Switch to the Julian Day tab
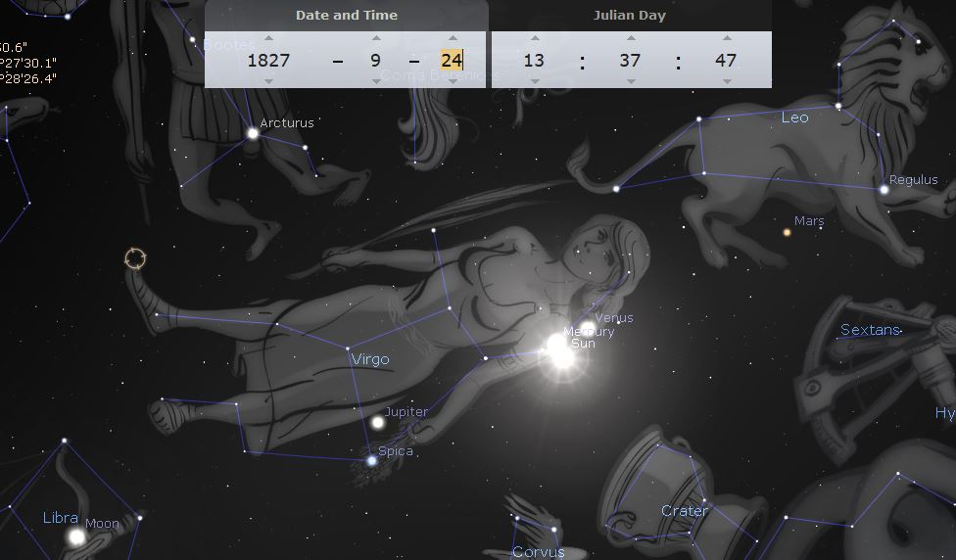Viewport: 956px width, 560px height. (630, 16)
